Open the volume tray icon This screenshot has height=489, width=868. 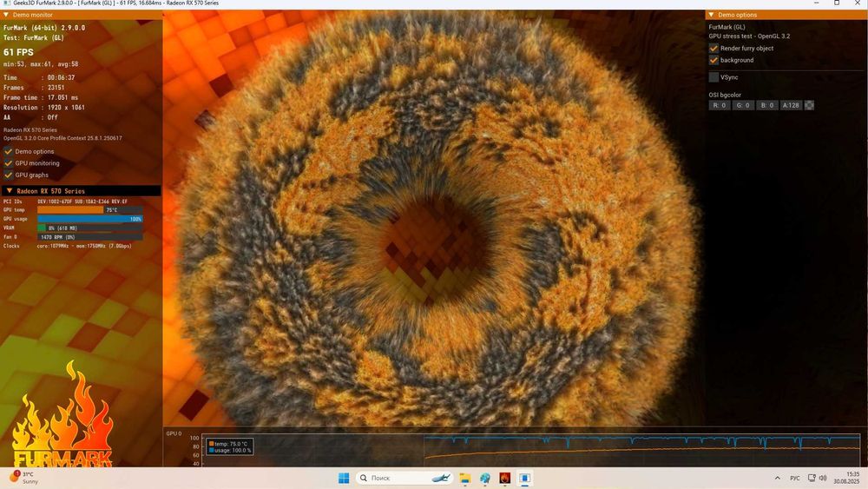point(823,478)
